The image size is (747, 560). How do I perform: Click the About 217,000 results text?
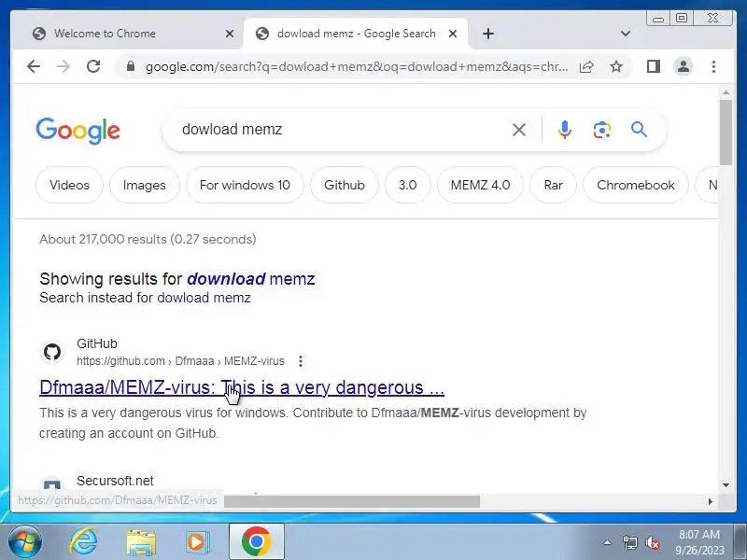(x=148, y=239)
